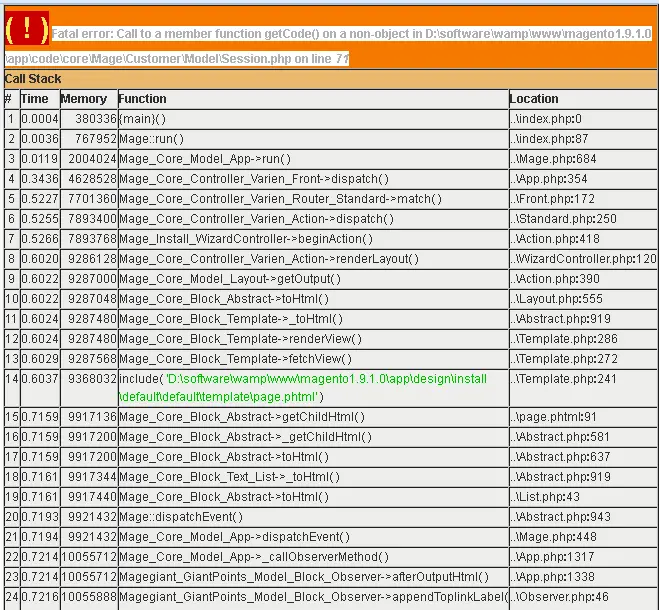This screenshot has height=610, width=659.
Task: Click memory value '10055888'
Action: [89, 597]
